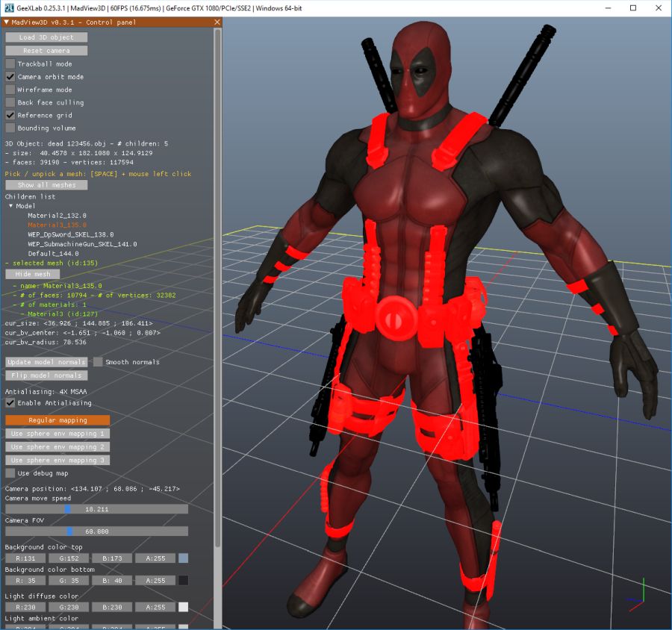Click light diffuse G:230 field
Screen dimensions: 672x630
(x=69, y=608)
